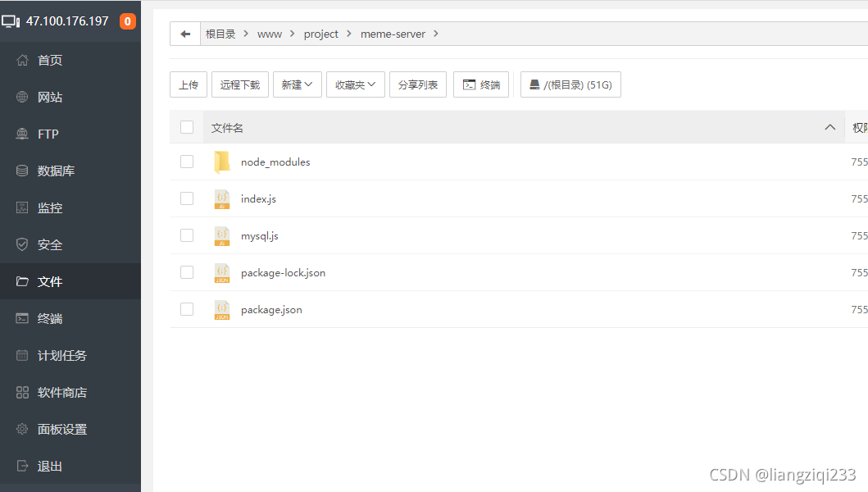This screenshot has width=868, height=492.
Task: Tick the checkbox for package-lock.json
Action: tap(187, 272)
